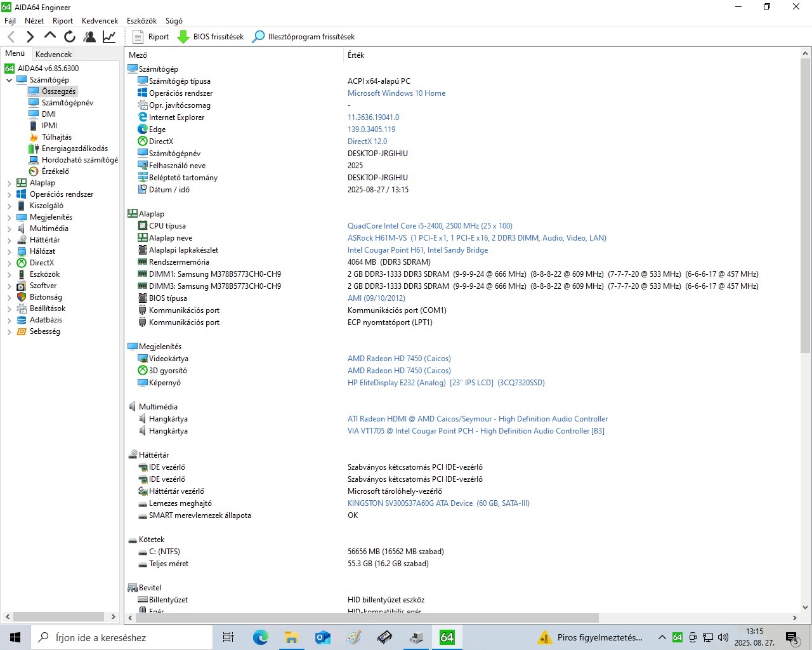Select Túlhajtás tree item
812x650 pixels.
click(x=56, y=137)
